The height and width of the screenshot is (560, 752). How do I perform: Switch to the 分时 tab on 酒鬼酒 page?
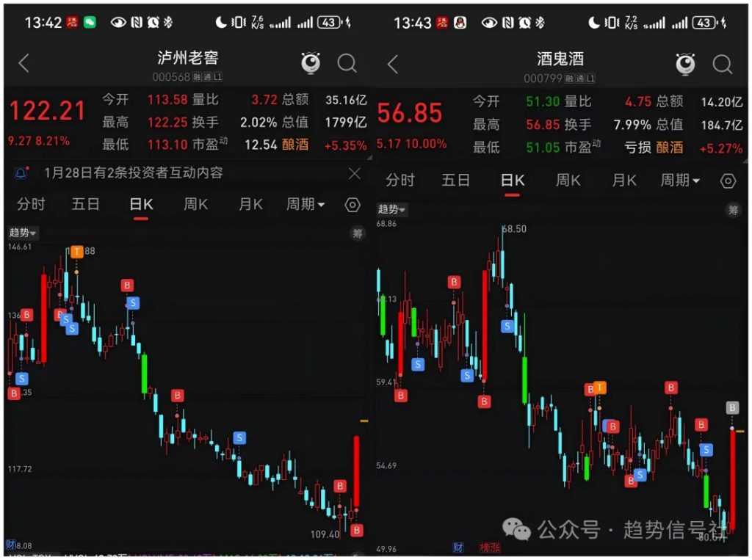399,181
